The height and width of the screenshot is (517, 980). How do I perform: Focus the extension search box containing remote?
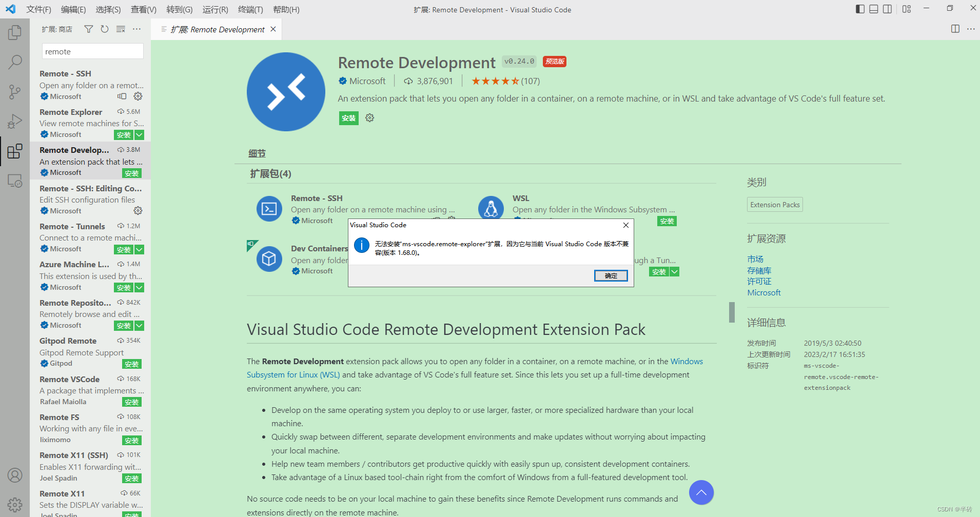coord(93,51)
